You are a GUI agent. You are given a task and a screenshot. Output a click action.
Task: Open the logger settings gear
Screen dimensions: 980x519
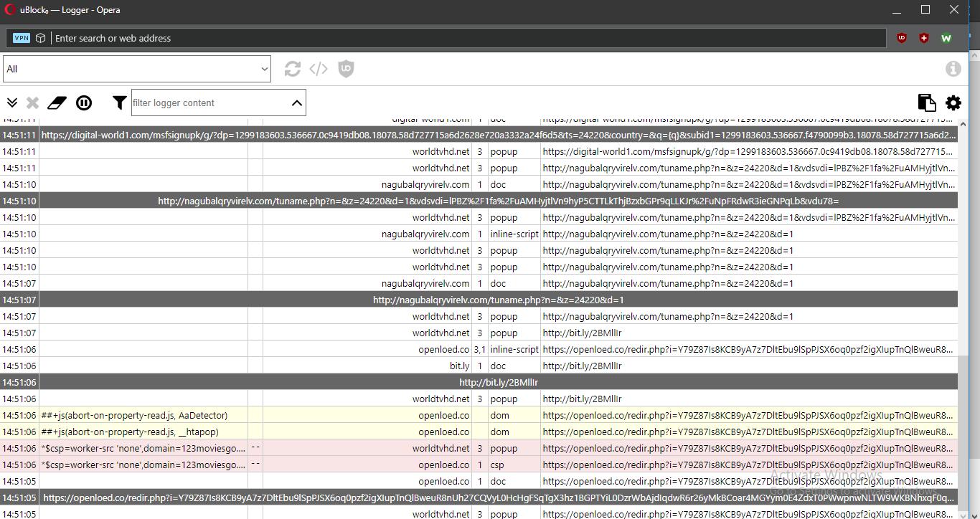tap(953, 103)
